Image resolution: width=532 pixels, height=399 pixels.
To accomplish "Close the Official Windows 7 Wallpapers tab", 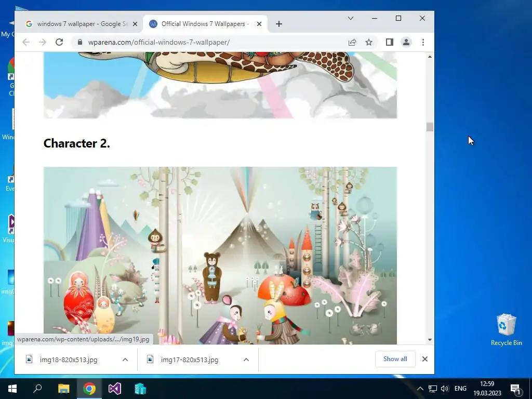I will [x=259, y=24].
